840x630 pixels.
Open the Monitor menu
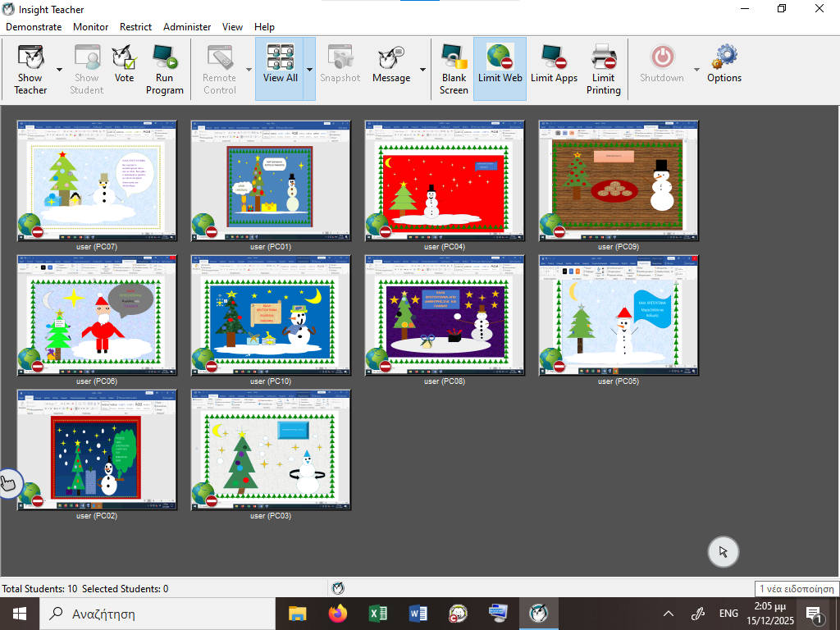point(90,27)
